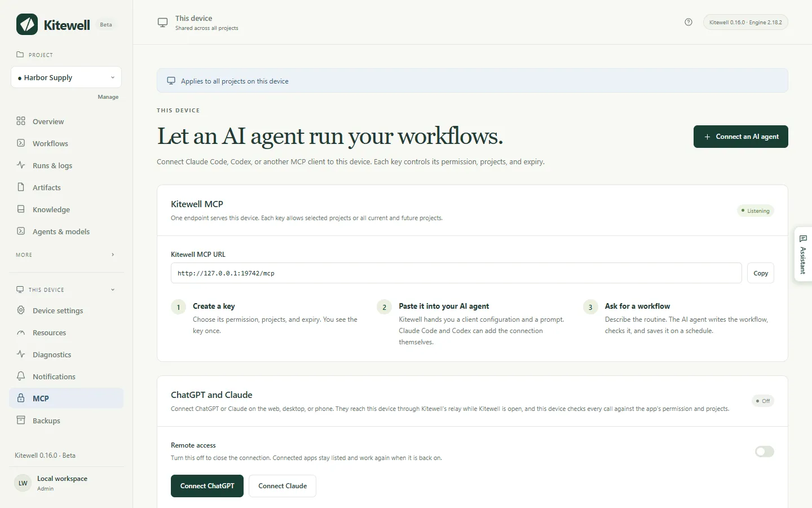Click 'Applies to all projects on this device' banner
The width and height of the screenshot is (812, 508).
473,81
